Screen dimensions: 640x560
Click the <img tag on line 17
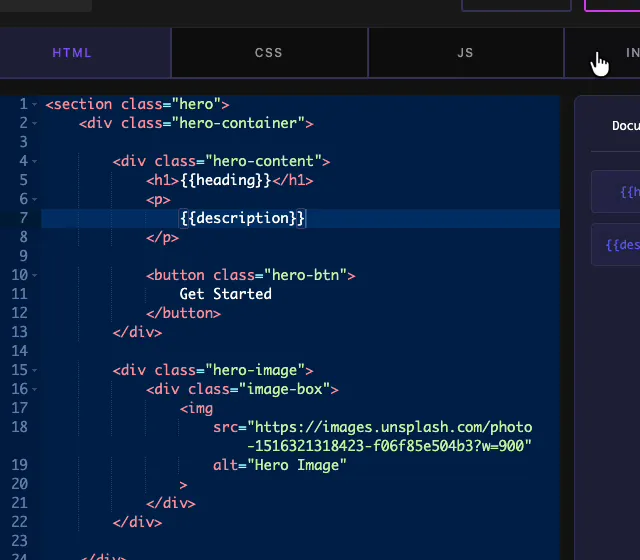tap(196, 408)
